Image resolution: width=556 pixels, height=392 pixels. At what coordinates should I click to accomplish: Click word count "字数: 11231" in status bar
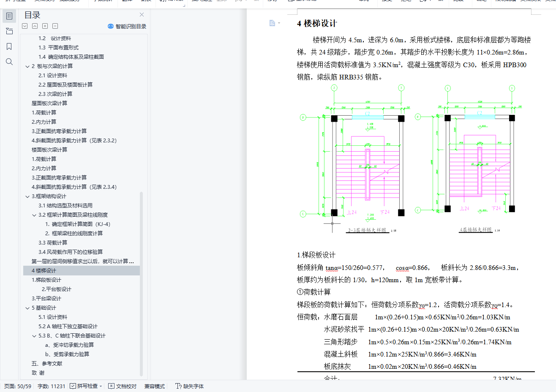click(52, 386)
